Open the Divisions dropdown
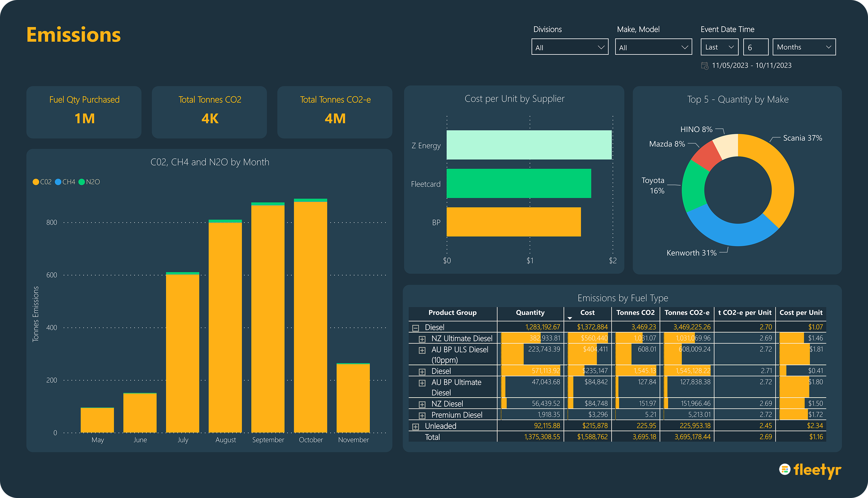 (x=569, y=47)
